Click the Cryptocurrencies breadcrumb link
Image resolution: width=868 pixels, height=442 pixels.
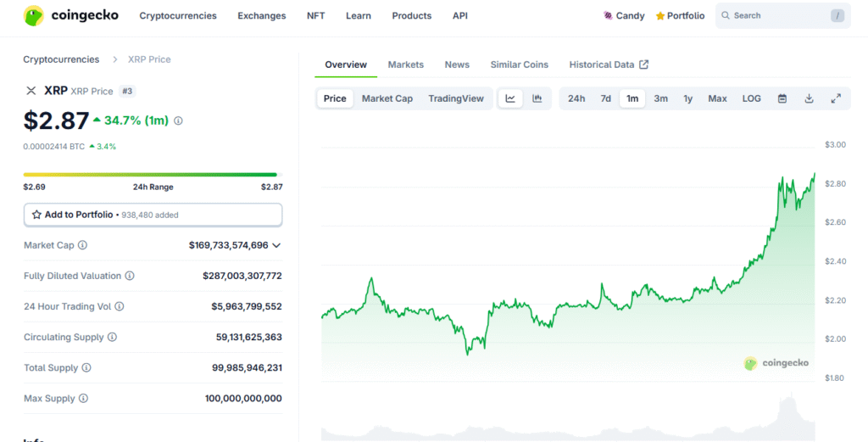[61, 59]
